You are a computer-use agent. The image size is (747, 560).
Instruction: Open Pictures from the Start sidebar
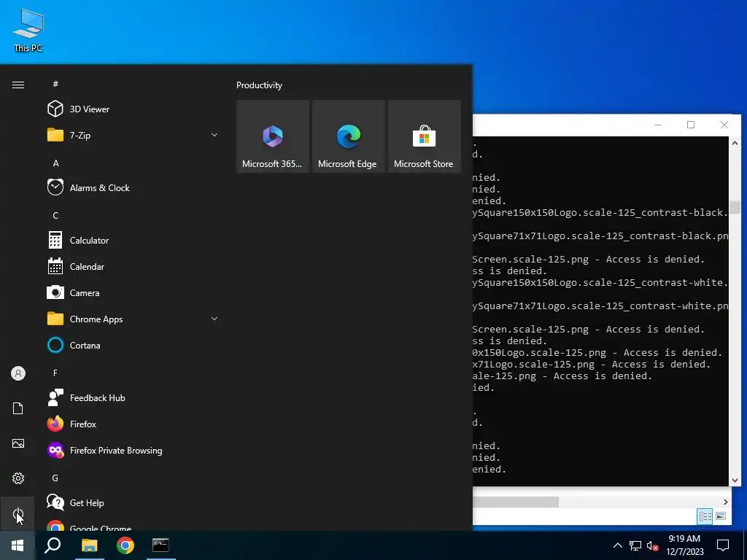18,443
